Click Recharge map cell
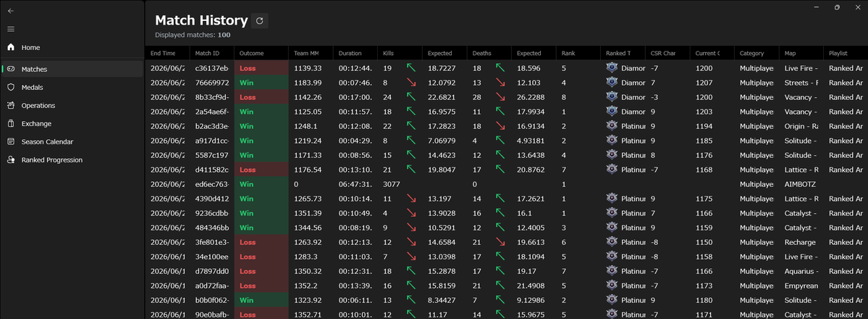Viewport: 868px width, 319px height. pyautogui.click(x=801, y=241)
